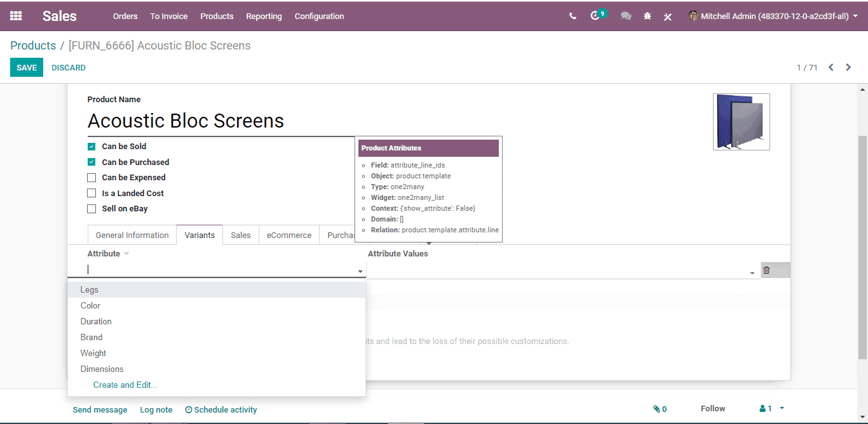This screenshot has width=868, height=424.
Task: Enable the Can be Expensed checkbox
Action: pyautogui.click(x=92, y=178)
